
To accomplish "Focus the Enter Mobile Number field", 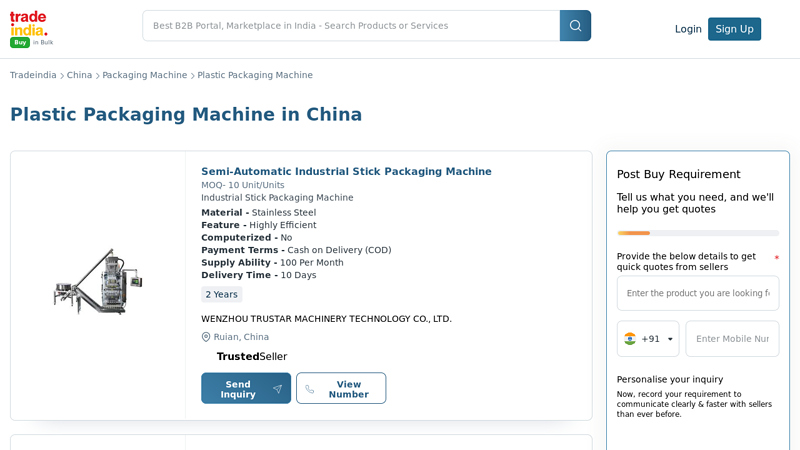I will coord(732,339).
